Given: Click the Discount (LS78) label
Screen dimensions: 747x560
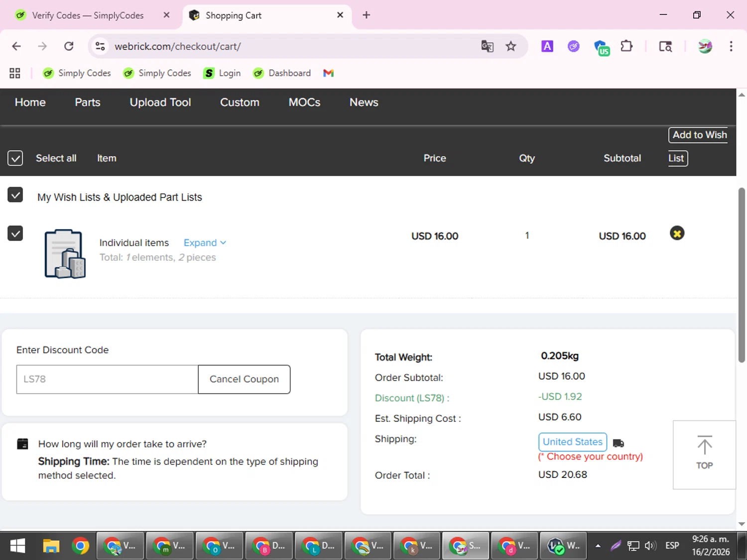Looking at the screenshot, I should click(412, 398).
